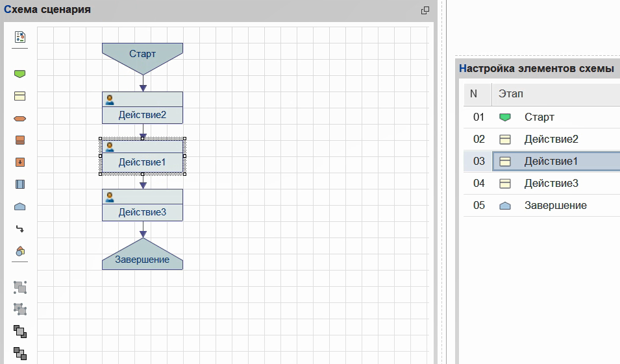This screenshot has width=620, height=364.
Task: Click the send to back icon
Action: (x=20, y=354)
